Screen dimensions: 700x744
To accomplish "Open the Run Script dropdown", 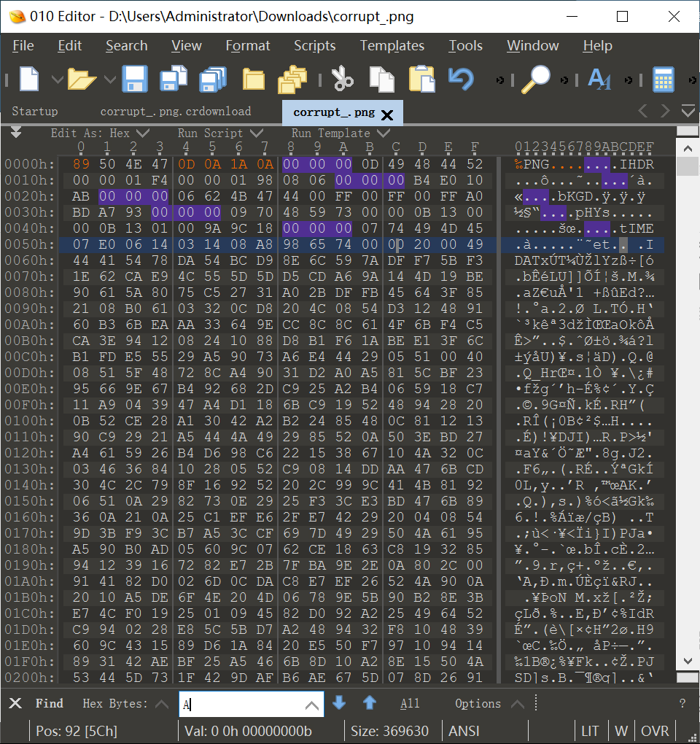I will coord(220,133).
